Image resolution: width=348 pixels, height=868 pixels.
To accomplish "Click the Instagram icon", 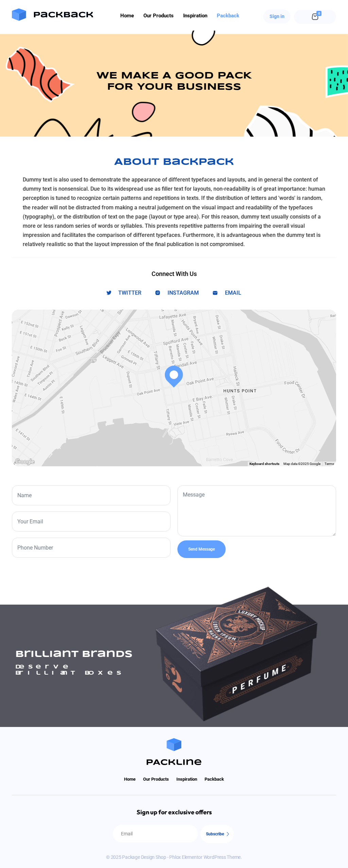I will tap(158, 293).
